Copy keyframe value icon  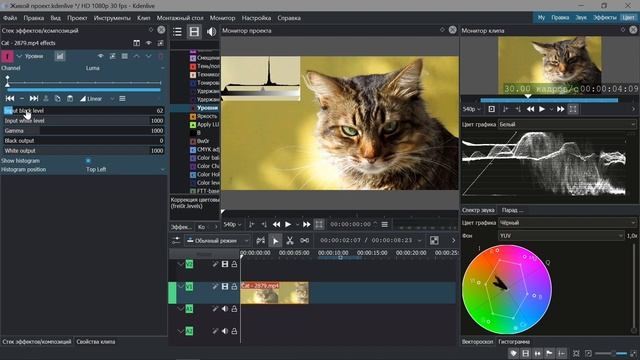(58, 98)
